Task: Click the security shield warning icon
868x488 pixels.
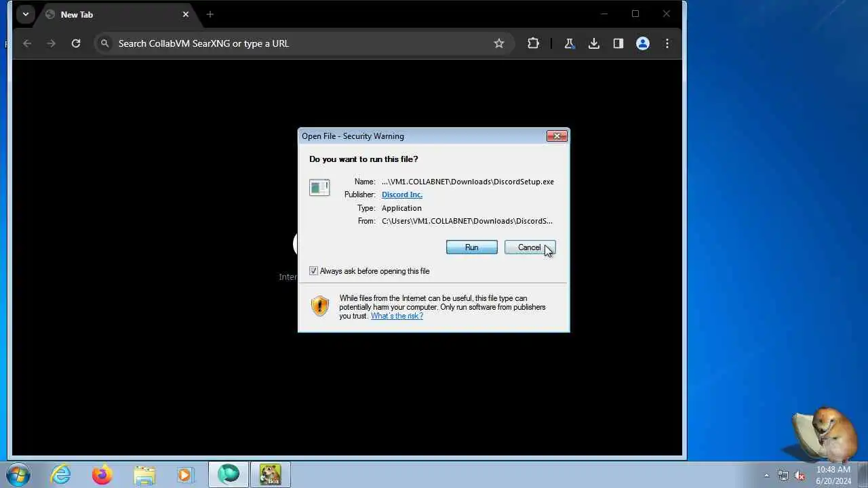Action: tap(320, 306)
